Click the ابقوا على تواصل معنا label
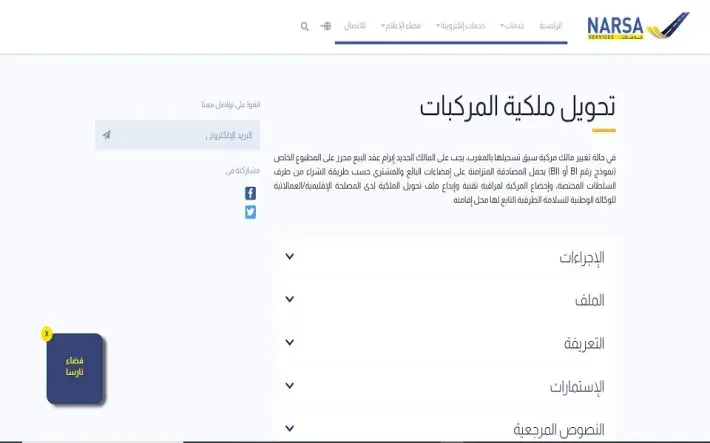 click(x=231, y=105)
